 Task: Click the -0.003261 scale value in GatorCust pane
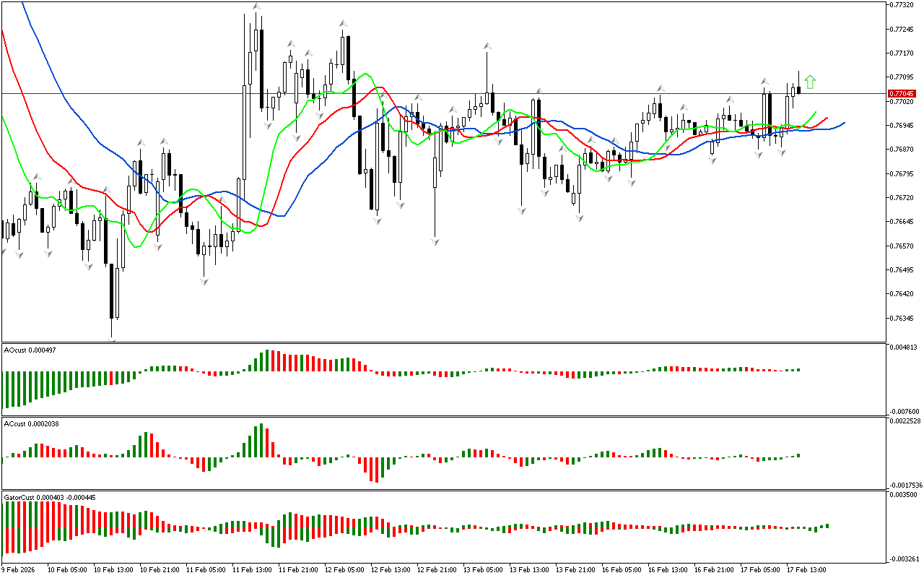(x=904, y=559)
